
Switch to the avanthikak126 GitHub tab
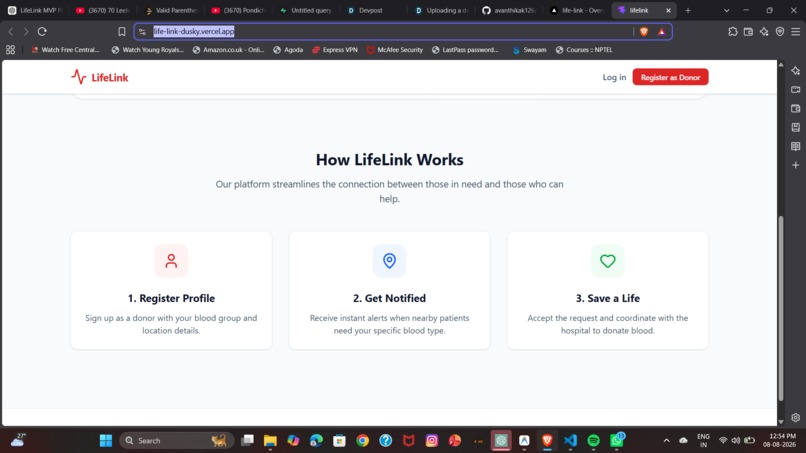(509, 10)
